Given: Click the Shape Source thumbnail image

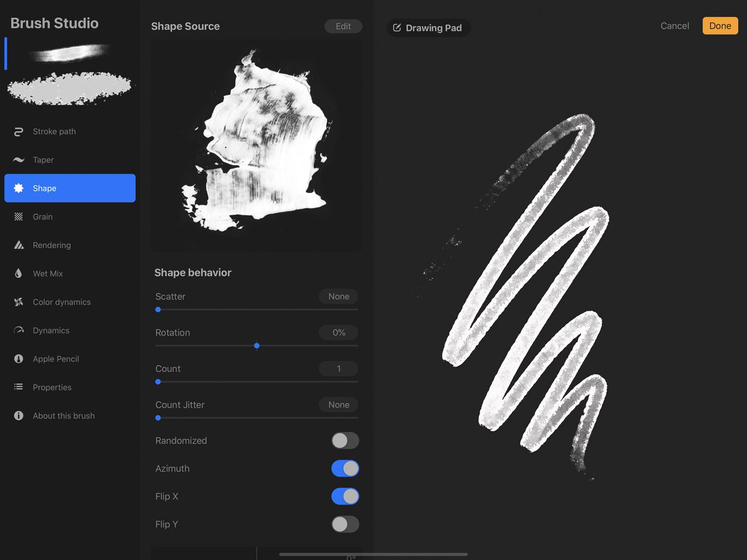Looking at the screenshot, I should coord(256,145).
